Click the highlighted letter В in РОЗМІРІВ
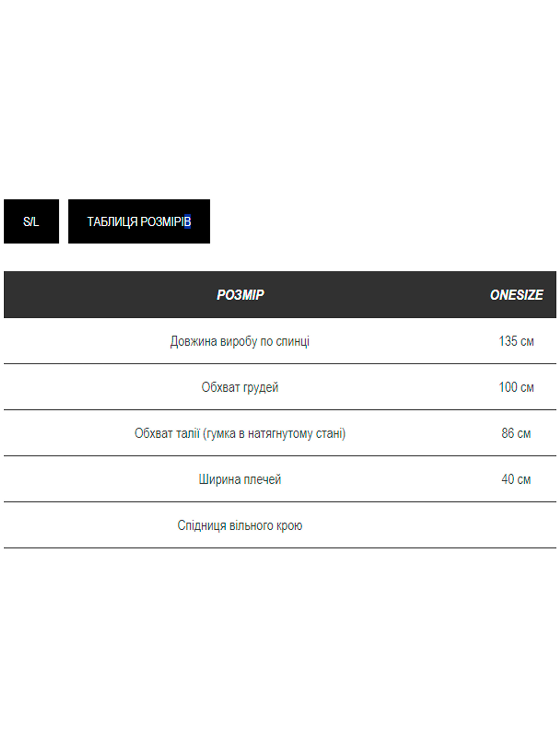 [187, 222]
